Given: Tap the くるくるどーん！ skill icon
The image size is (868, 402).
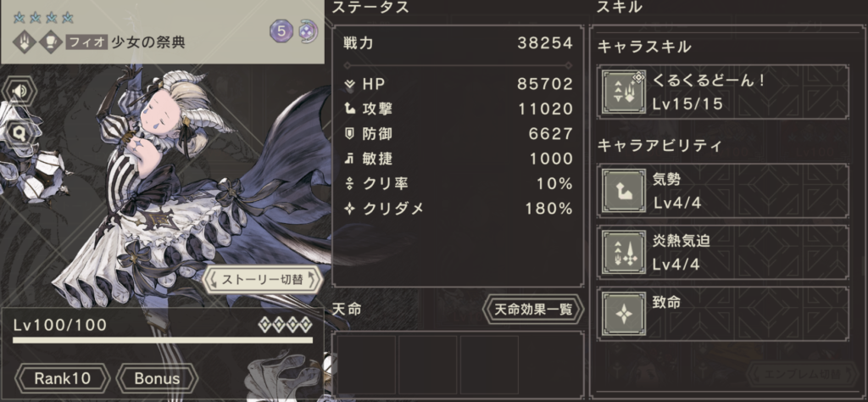Looking at the screenshot, I should [x=623, y=92].
